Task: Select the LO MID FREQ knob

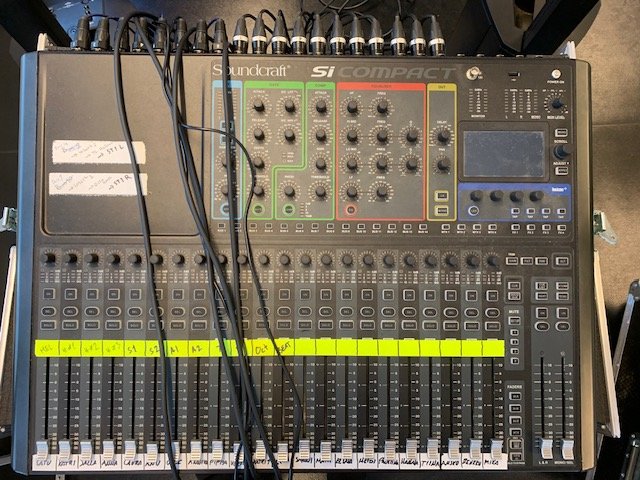Action: click(x=382, y=164)
